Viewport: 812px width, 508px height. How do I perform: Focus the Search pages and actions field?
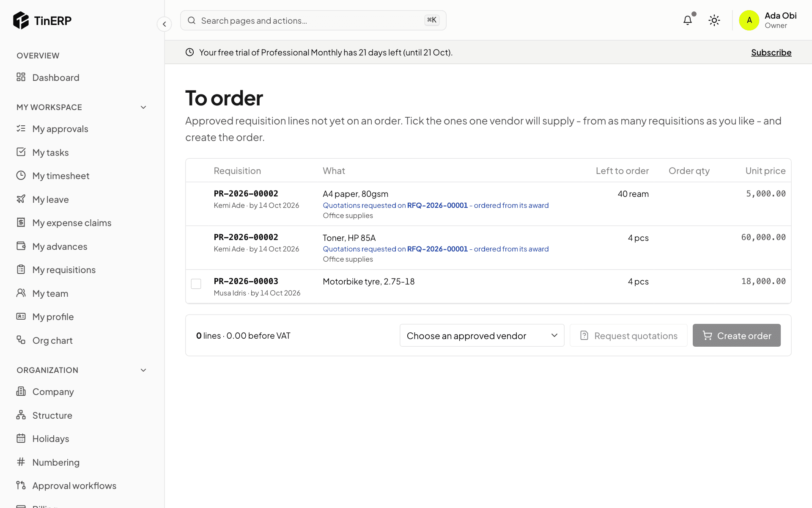coord(313,20)
